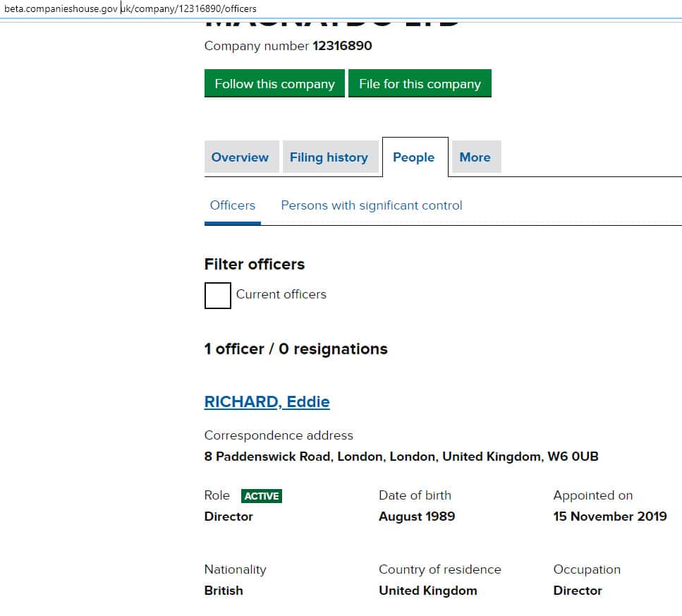Open the RICHARD, Eddie officer link
The width and height of the screenshot is (682, 616).
click(267, 402)
